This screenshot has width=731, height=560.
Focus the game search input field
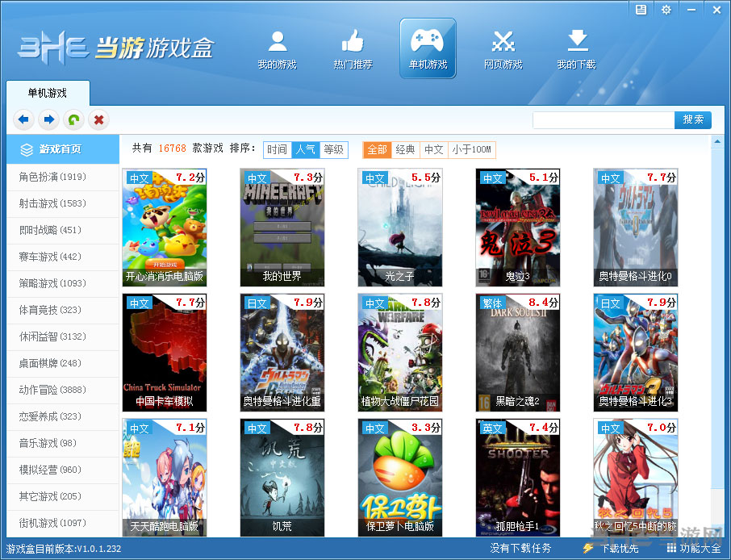tap(604, 120)
